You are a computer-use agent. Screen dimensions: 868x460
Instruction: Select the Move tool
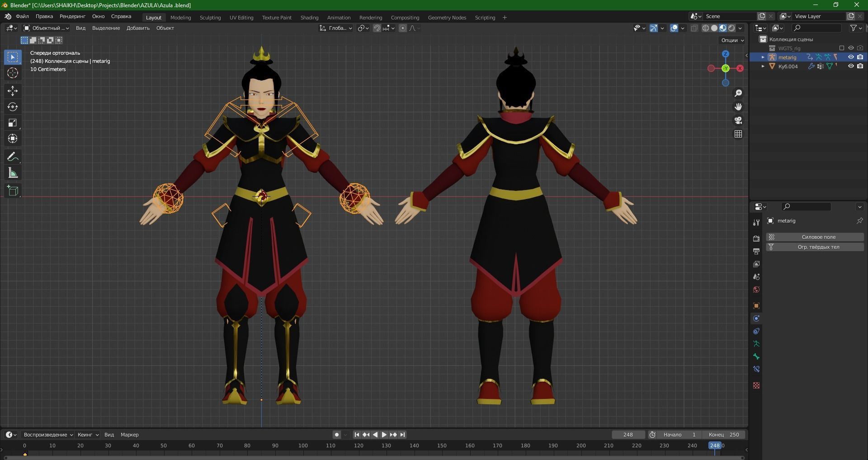[13, 91]
